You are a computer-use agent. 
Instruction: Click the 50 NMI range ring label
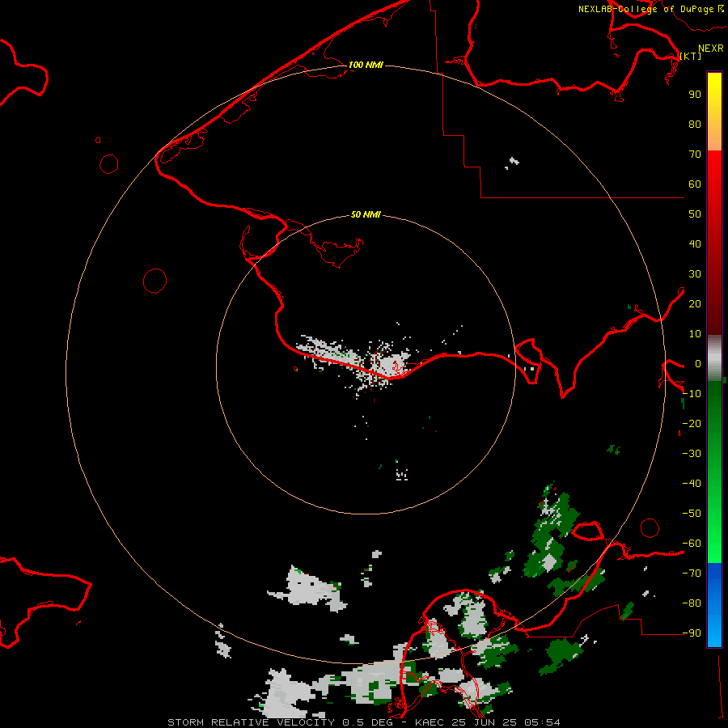(x=366, y=214)
